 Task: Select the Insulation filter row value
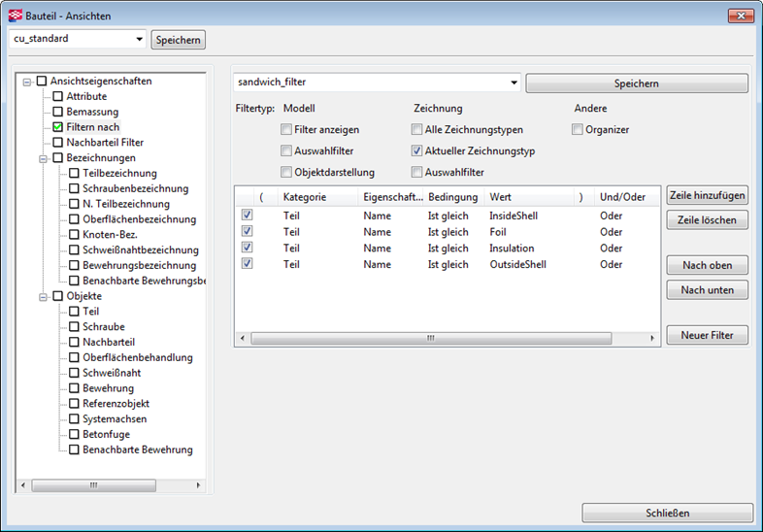pos(512,249)
